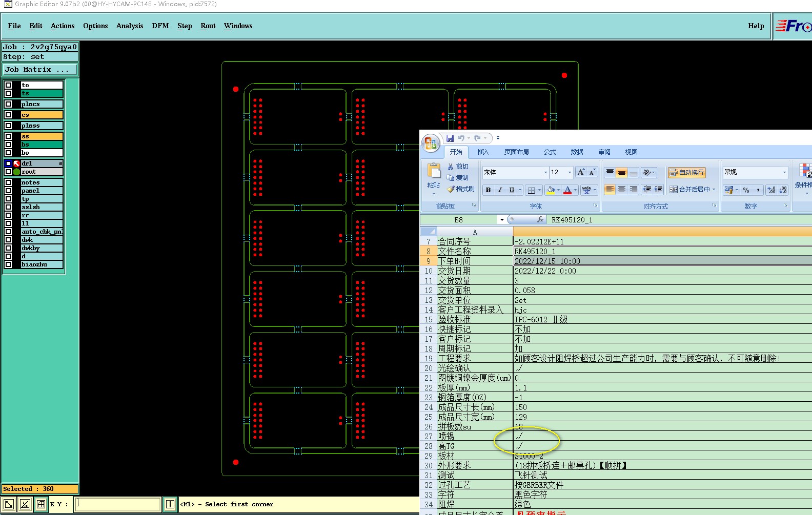Click the 自动换行 wrap text button

pos(686,173)
